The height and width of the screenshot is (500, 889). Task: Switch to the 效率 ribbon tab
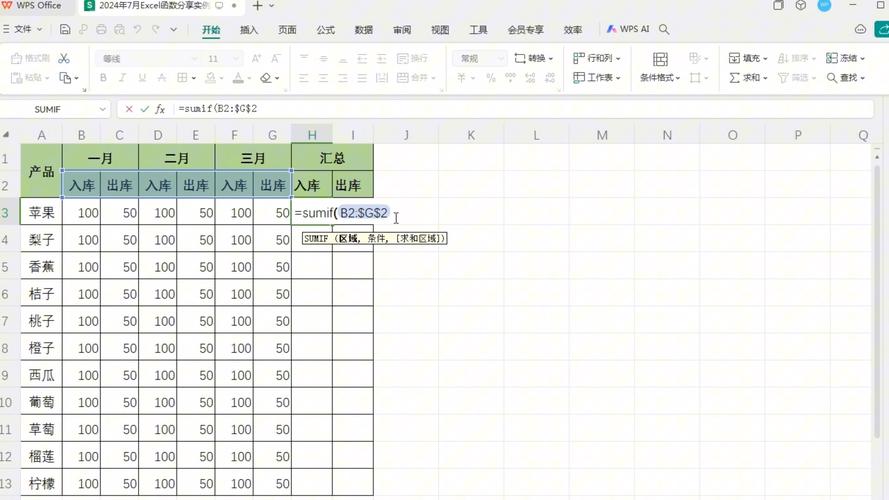573,29
